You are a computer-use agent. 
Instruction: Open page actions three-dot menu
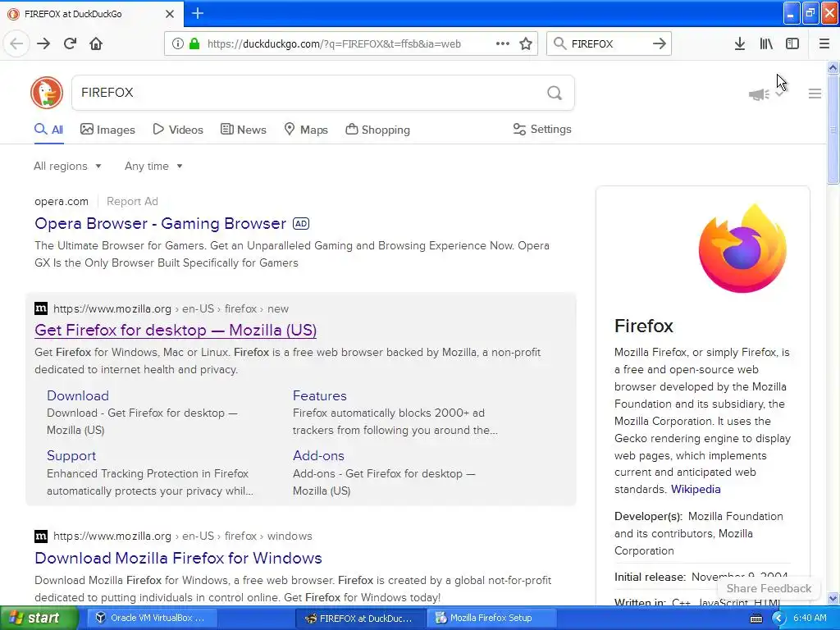click(x=503, y=43)
